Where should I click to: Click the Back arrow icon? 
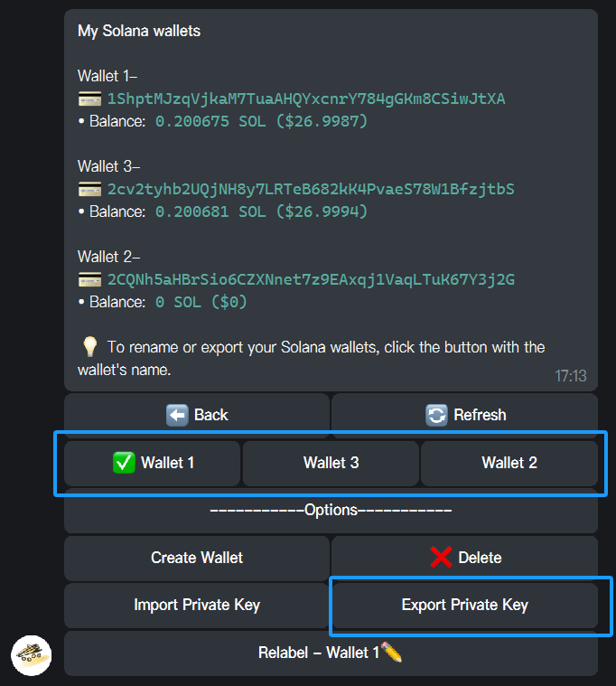point(177,415)
